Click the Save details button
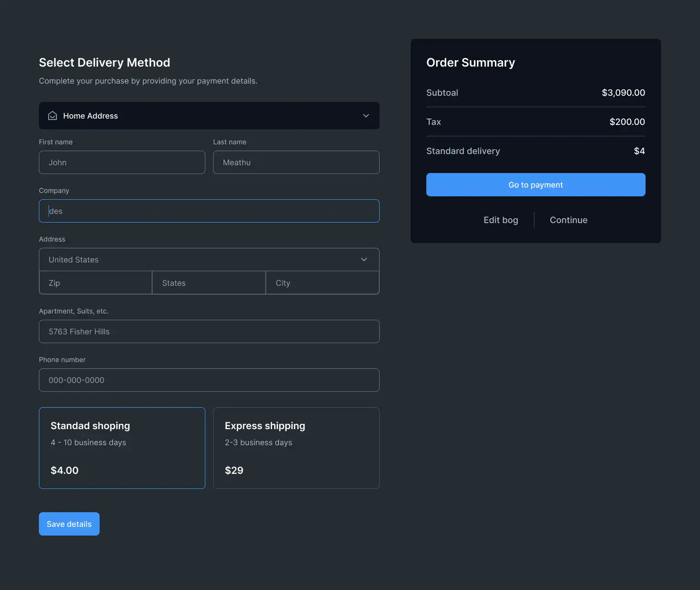Screen dimensions: 700x590 point(69,524)
